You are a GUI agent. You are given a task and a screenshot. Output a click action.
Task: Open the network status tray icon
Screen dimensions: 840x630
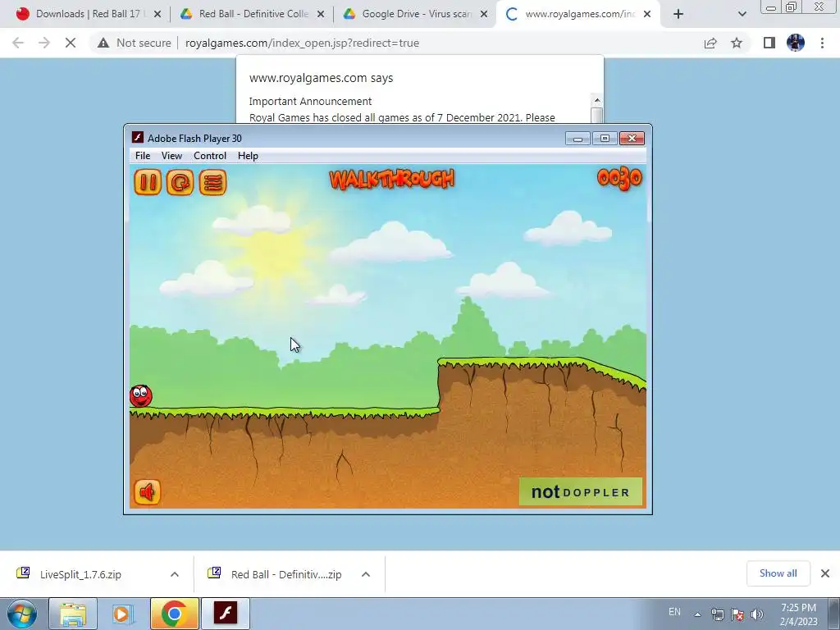tap(717, 614)
